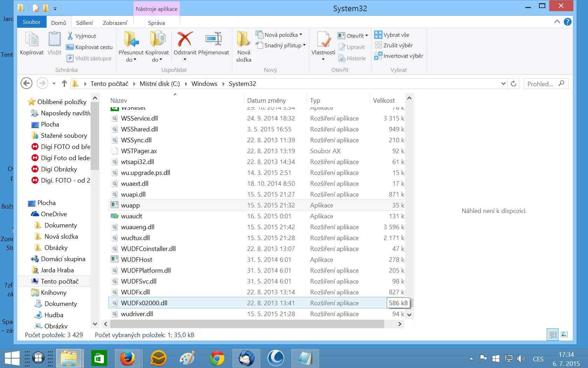Switch to the Zobrazení ribbon tab

115,23
